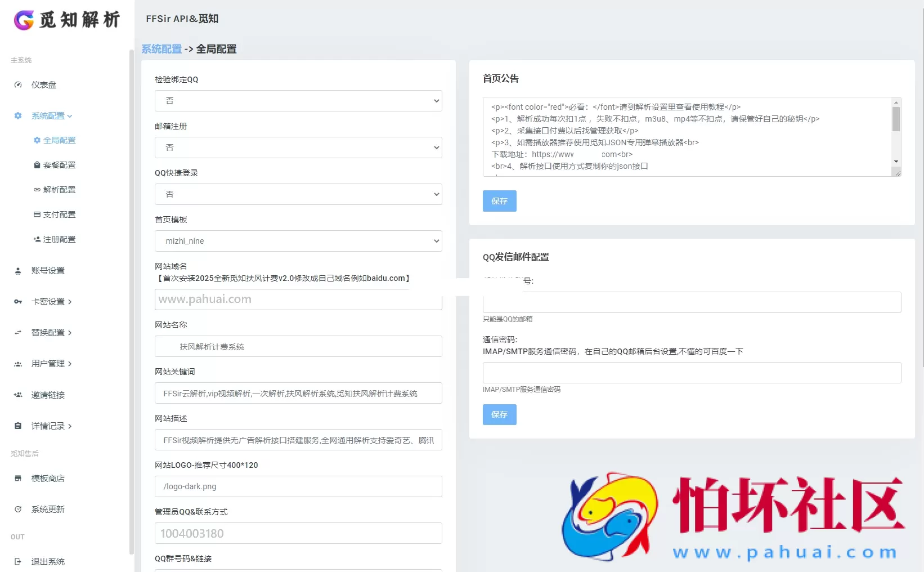924x572 pixels.
Task: Click the 系统配置 breadcrumb link
Action: (162, 49)
